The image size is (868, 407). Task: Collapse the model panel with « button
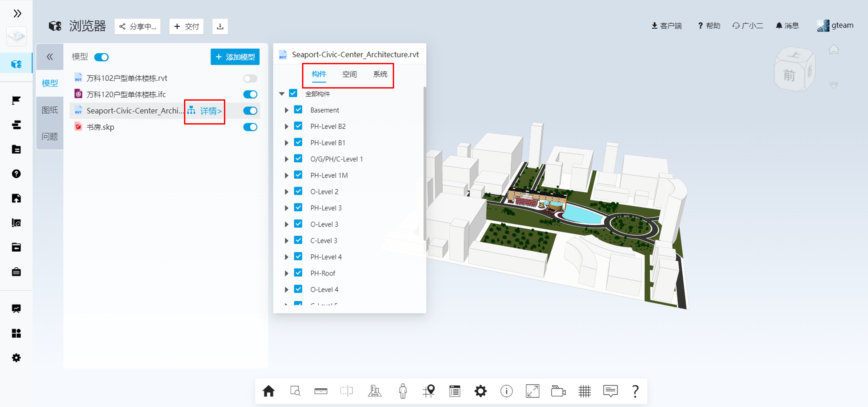click(50, 57)
